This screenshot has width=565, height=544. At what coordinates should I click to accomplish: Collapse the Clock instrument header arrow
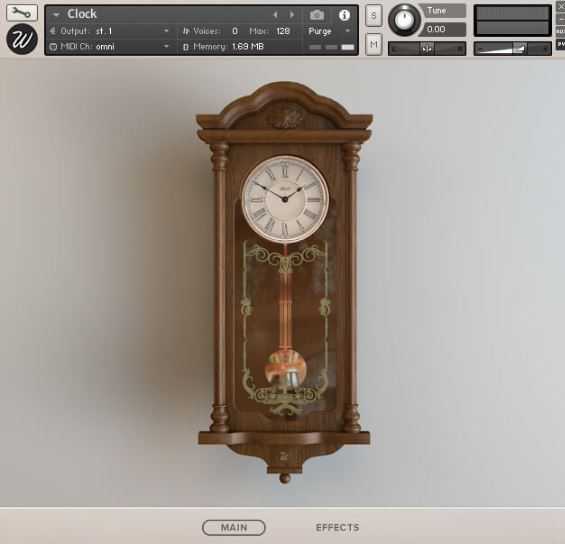click(56, 15)
